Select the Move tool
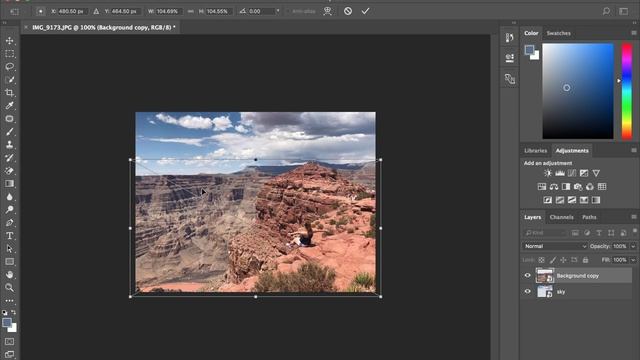The image size is (640, 360). (9, 41)
